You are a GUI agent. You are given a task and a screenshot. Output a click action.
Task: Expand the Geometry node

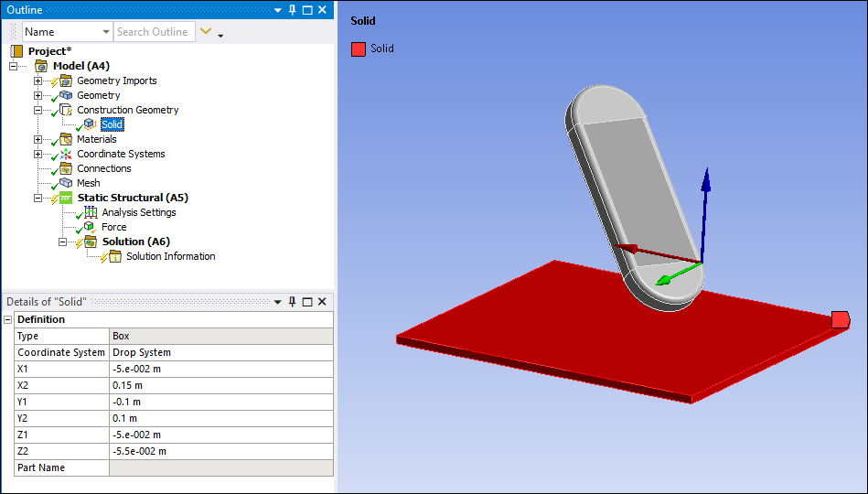38,95
